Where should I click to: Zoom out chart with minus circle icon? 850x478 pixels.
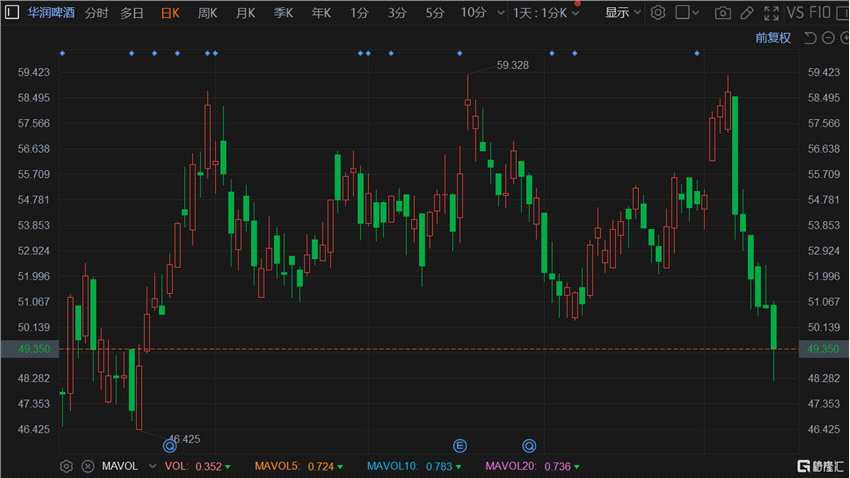828,38
